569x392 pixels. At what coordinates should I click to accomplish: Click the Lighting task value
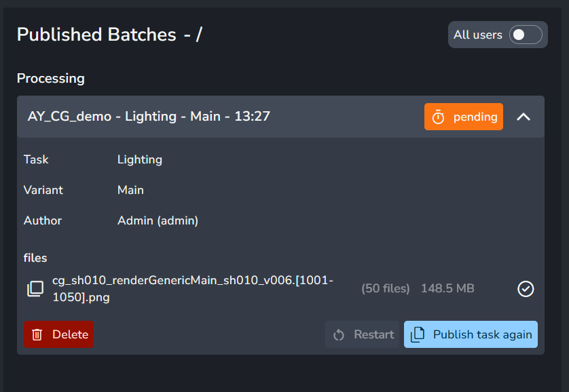[139, 159]
